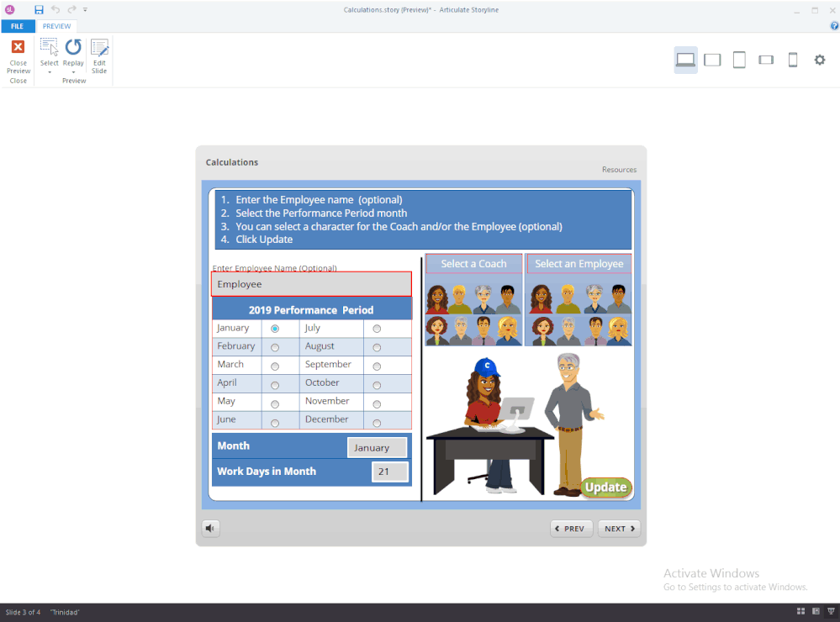Pick first bottom-row employee avatar
The height and width of the screenshot is (622, 840).
click(x=542, y=331)
